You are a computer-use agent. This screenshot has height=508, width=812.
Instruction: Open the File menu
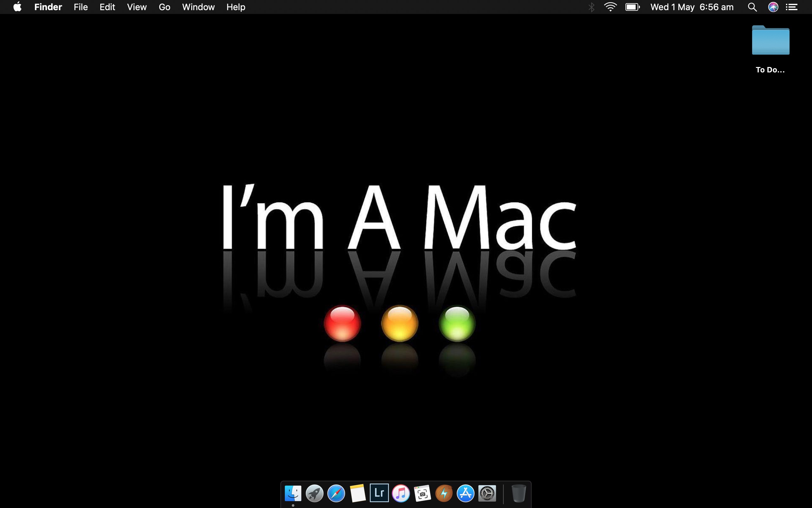[81, 7]
